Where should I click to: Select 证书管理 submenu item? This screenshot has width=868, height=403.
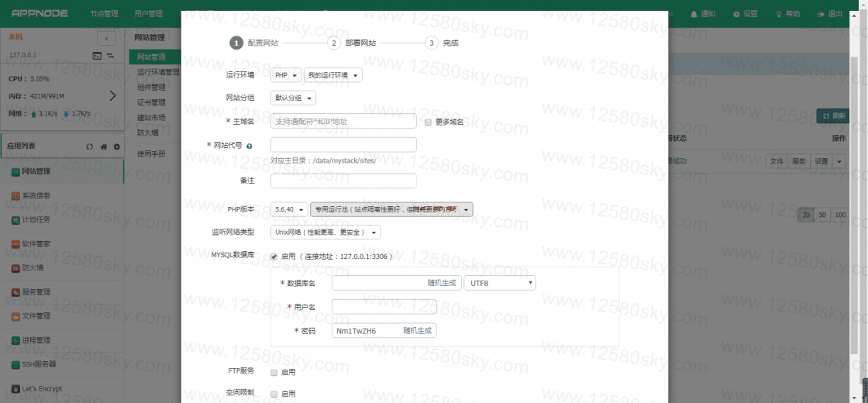pyautogui.click(x=152, y=102)
